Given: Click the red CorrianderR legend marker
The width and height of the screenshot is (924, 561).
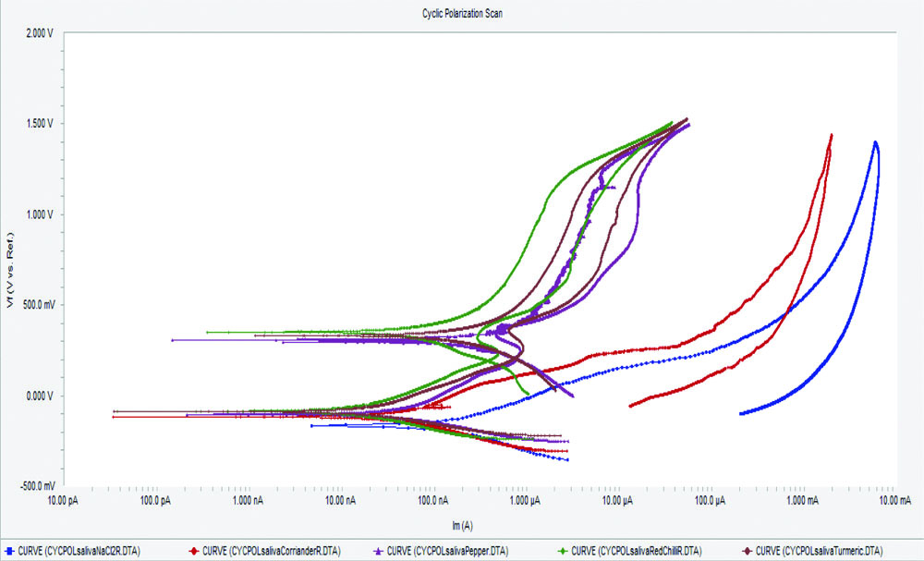Looking at the screenshot, I should coord(194,552).
